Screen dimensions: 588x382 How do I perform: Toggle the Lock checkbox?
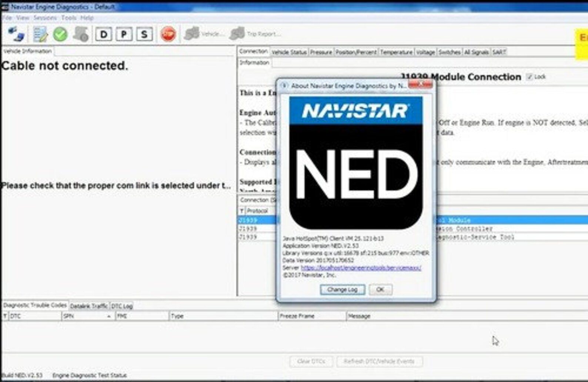529,77
